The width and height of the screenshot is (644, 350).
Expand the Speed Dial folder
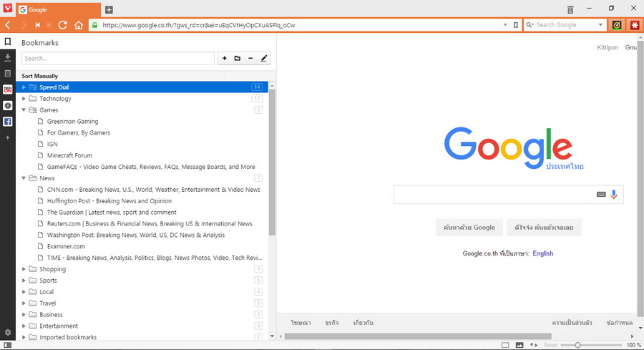click(x=24, y=87)
